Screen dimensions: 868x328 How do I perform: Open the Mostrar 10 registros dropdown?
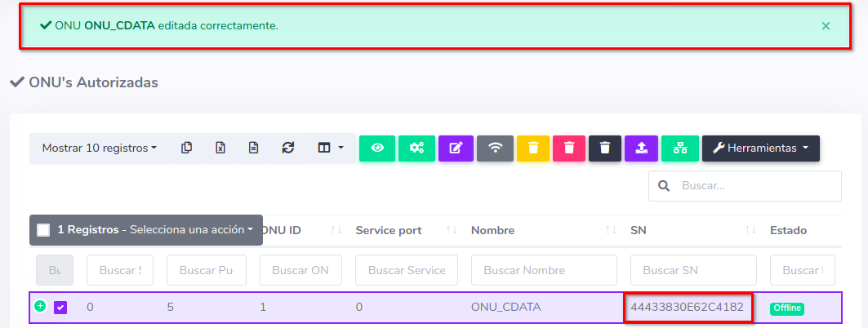[x=100, y=148]
